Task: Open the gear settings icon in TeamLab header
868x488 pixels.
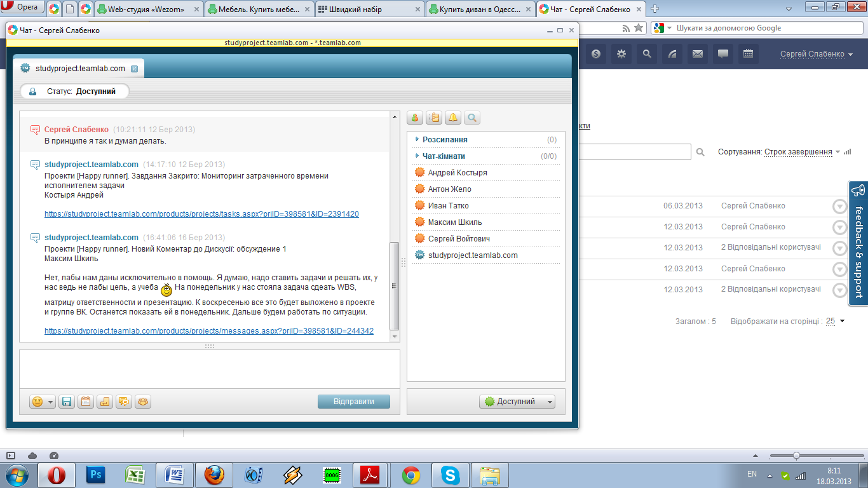Action: point(621,54)
